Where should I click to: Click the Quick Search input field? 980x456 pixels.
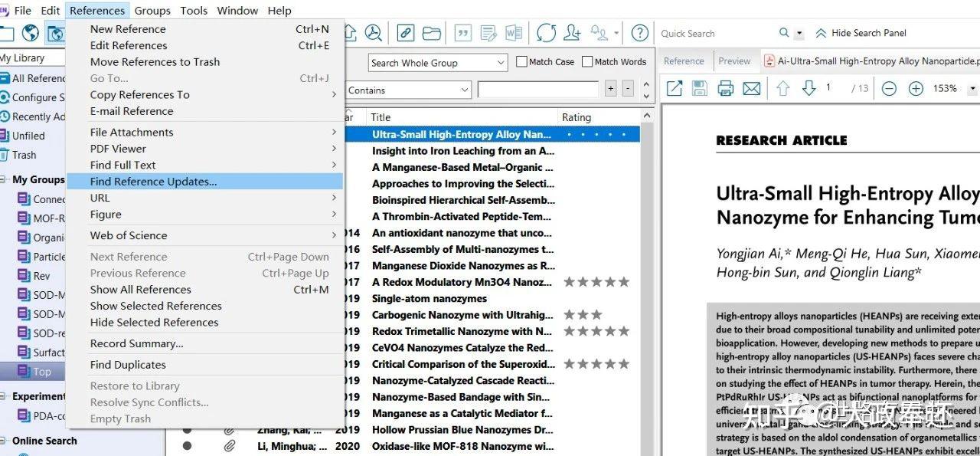click(x=716, y=34)
